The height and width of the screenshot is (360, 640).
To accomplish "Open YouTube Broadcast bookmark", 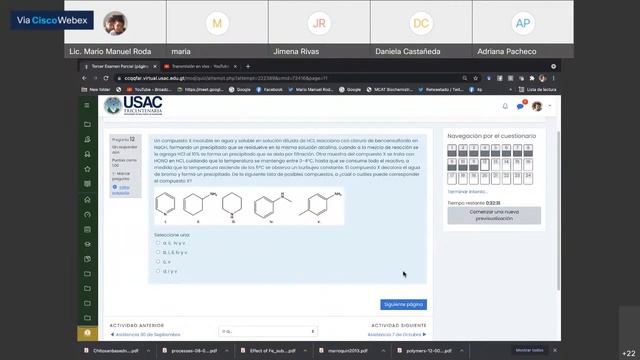I will pos(149,89).
